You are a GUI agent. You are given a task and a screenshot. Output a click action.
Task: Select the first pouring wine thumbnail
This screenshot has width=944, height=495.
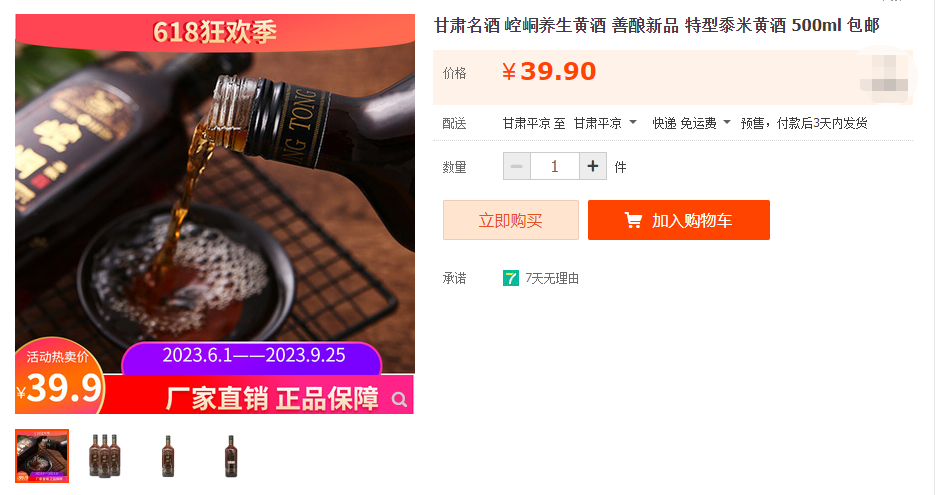click(x=42, y=456)
